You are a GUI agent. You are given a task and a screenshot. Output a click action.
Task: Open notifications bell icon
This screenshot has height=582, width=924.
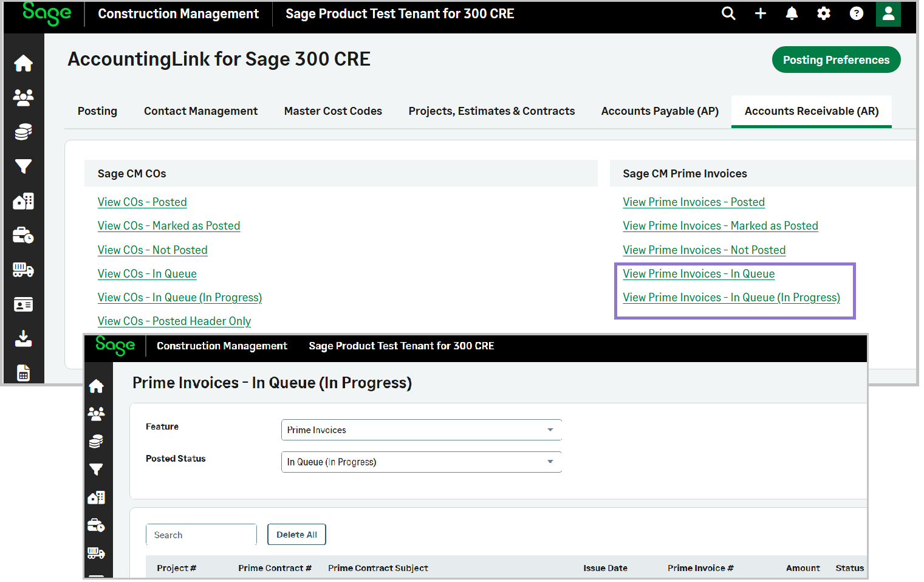pos(792,13)
